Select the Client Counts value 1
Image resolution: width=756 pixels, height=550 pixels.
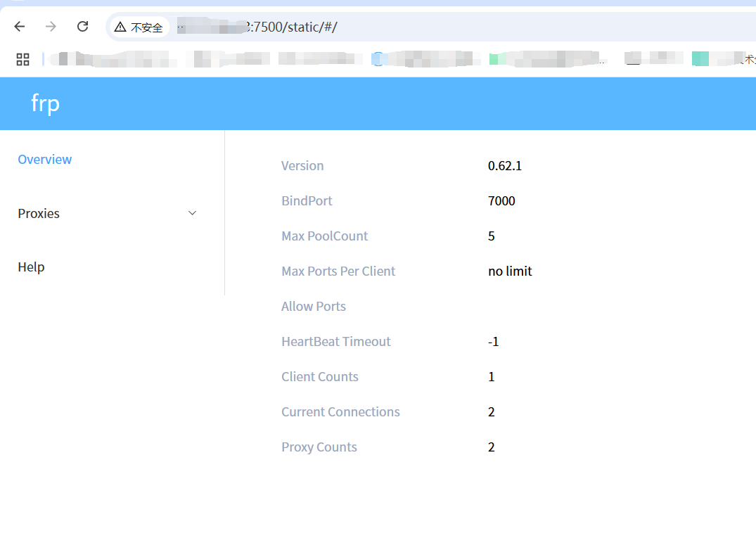[492, 377]
